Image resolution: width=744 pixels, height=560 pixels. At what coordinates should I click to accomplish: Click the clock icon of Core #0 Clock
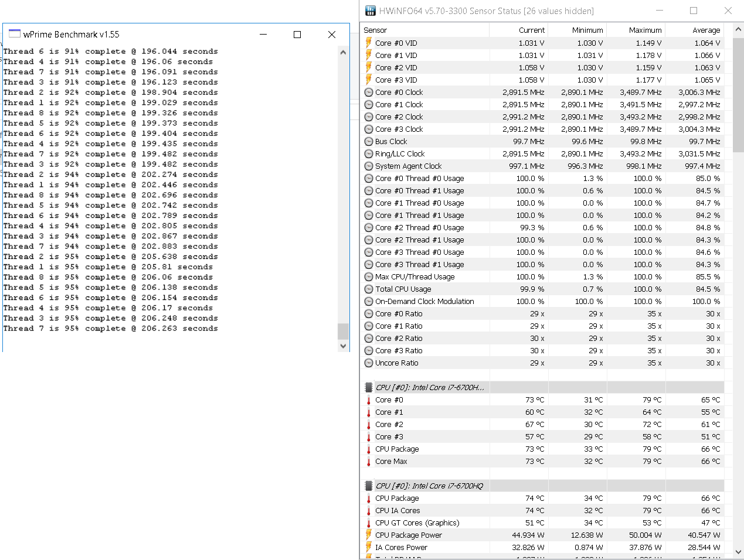tap(369, 92)
